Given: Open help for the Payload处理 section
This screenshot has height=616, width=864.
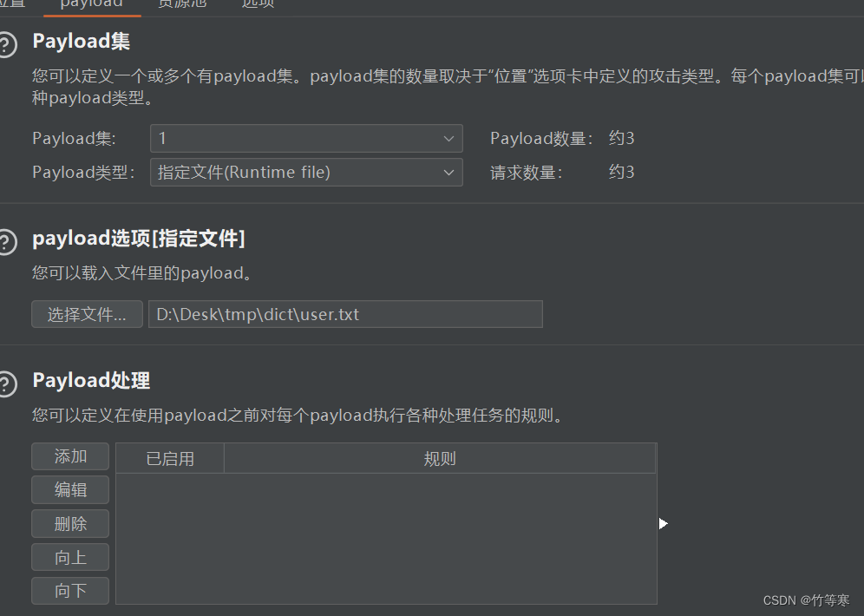Looking at the screenshot, I should [7, 384].
